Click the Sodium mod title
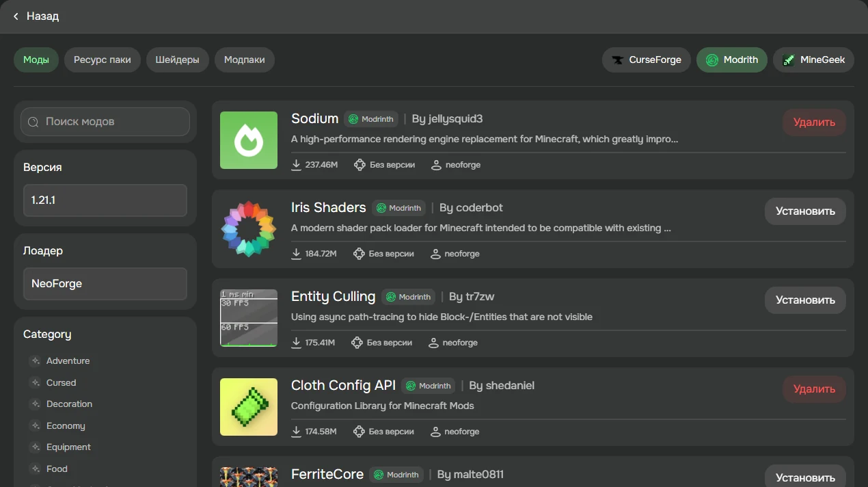 [315, 118]
